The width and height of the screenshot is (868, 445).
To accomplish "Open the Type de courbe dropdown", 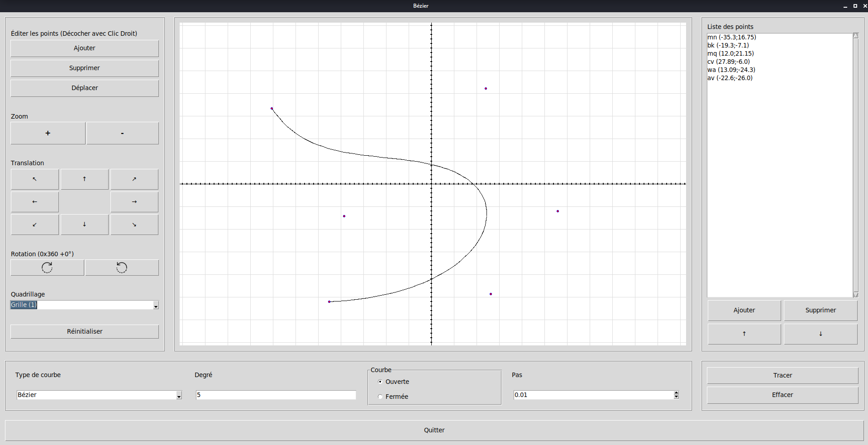I will pyautogui.click(x=178, y=395).
